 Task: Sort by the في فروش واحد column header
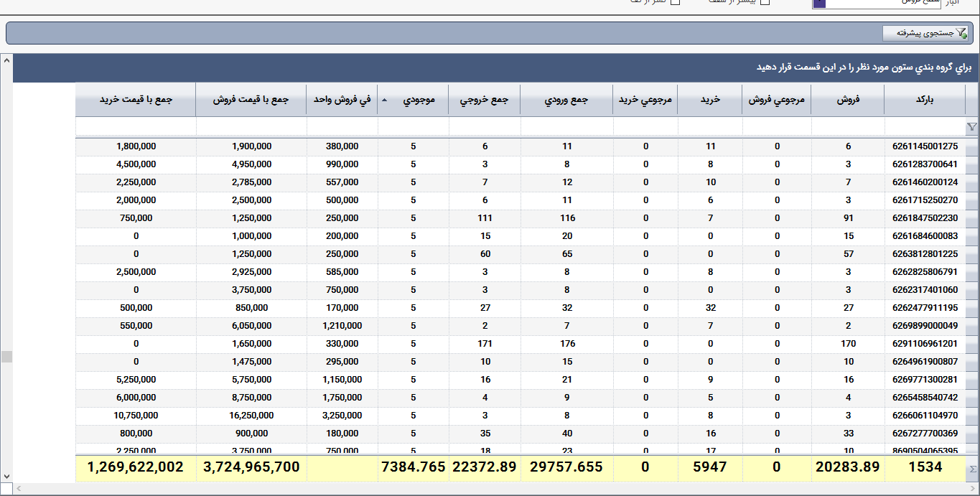click(342, 100)
